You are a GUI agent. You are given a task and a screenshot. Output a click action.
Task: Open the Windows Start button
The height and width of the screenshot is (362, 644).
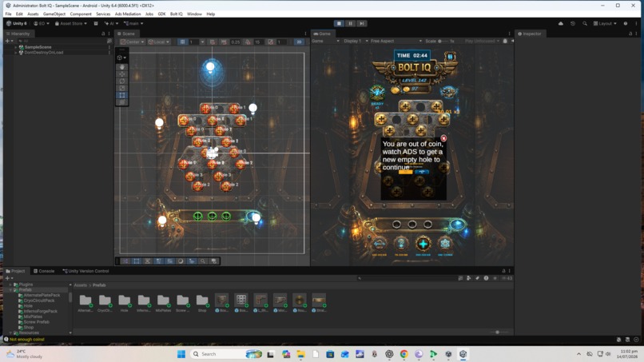pos(181,354)
